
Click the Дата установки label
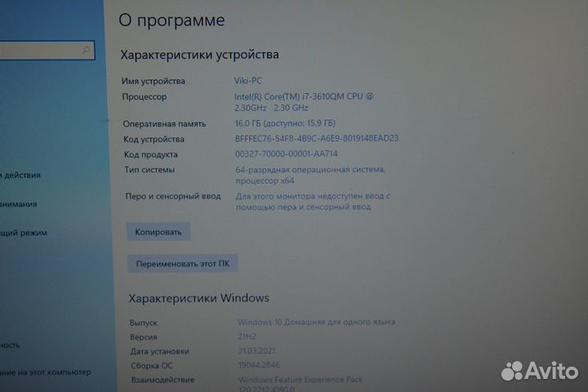coord(160,351)
